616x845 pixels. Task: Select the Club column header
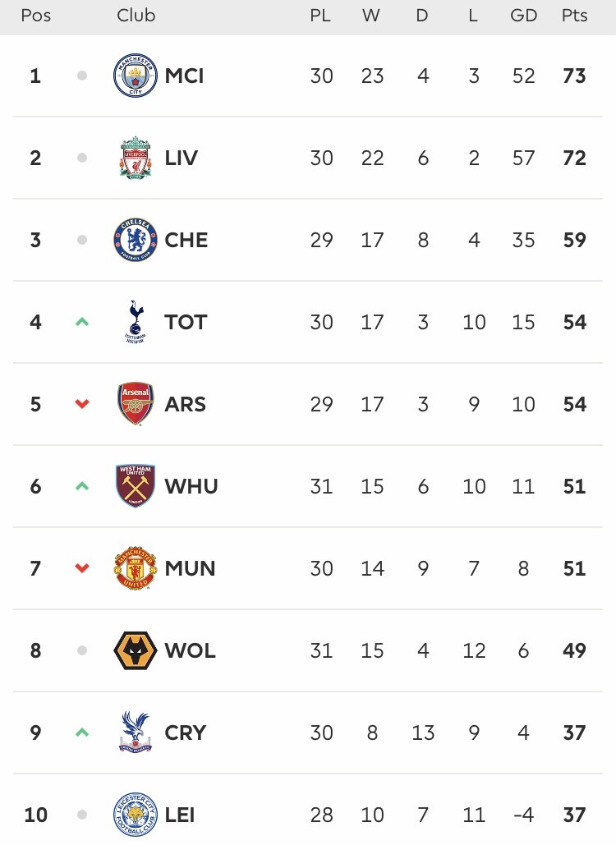pos(136,15)
